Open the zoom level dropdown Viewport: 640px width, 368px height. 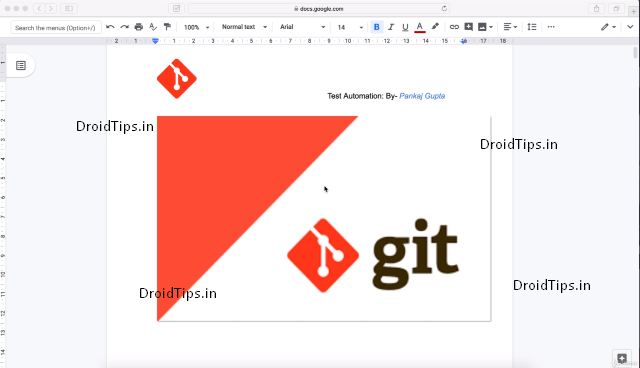point(196,27)
